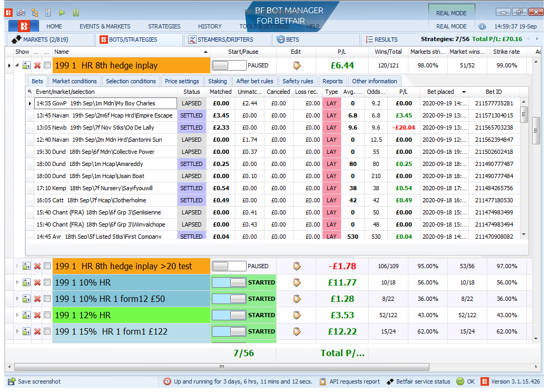This screenshot has width=548, height=392.
Task: Check the box for 199 1 HR 8th hedge inplay
Action: point(47,65)
